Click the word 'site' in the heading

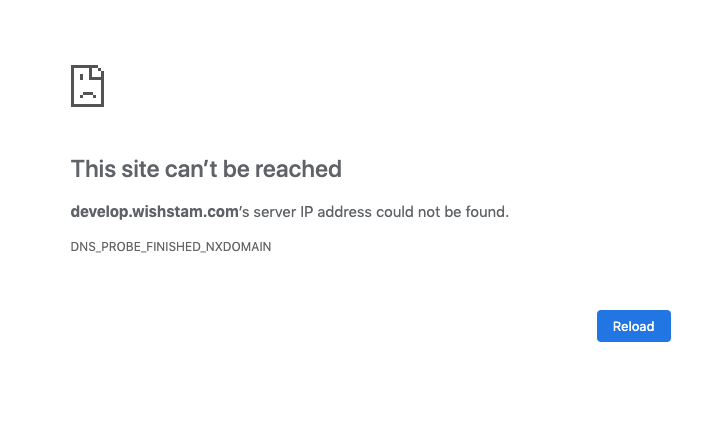click(x=140, y=169)
